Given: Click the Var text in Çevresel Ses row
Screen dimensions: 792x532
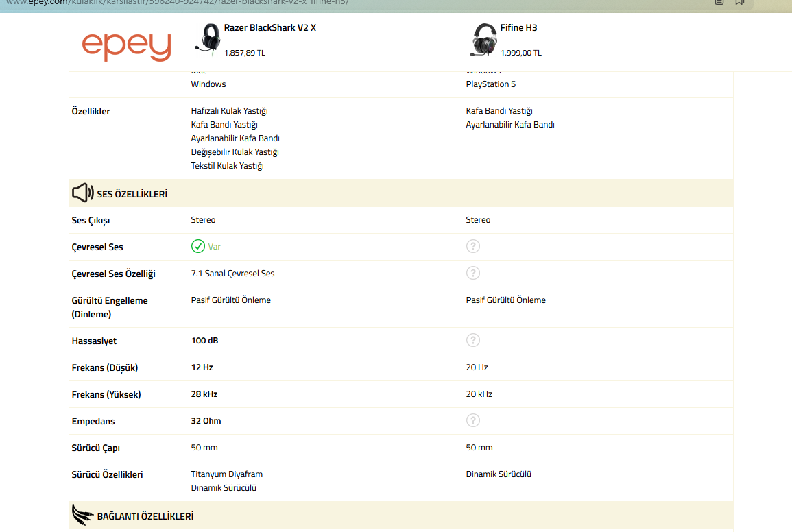Looking at the screenshot, I should pyautogui.click(x=214, y=247).
